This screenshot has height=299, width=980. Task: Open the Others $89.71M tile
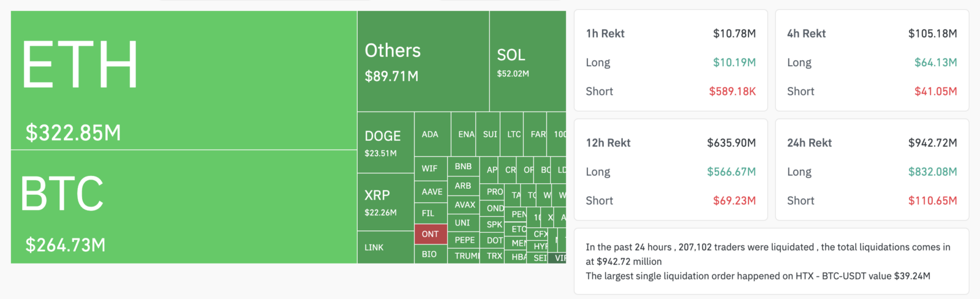[x=423, y=61]
